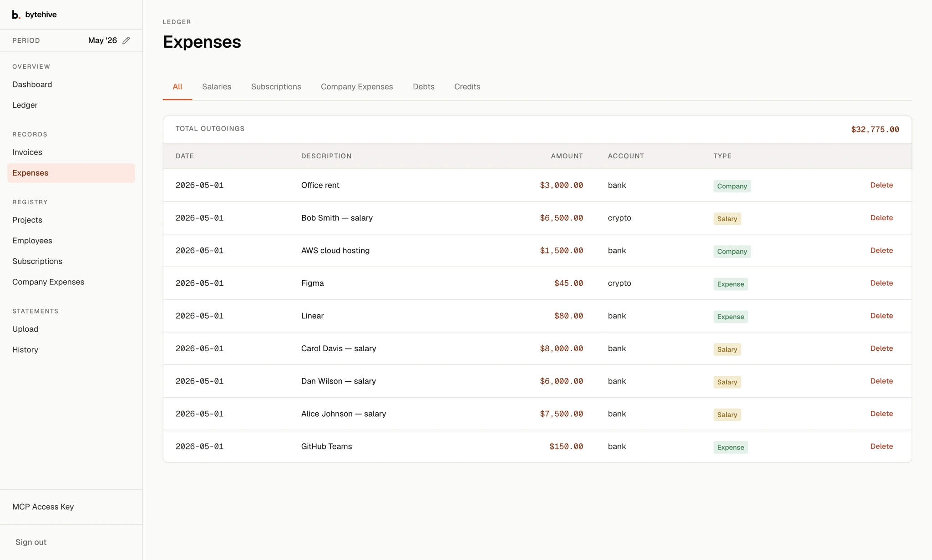Click the AWS cloud hosting description

(x=335, y=251)
